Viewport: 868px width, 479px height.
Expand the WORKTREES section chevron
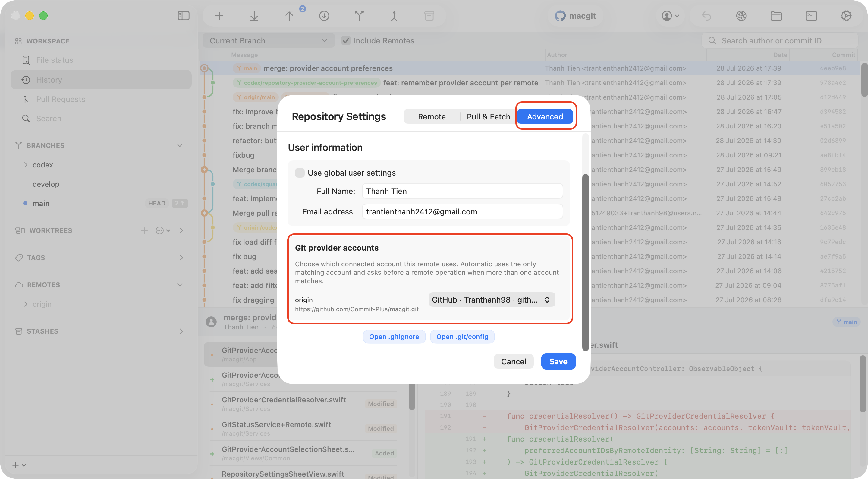pyautogui.click(x=181, y=231)
